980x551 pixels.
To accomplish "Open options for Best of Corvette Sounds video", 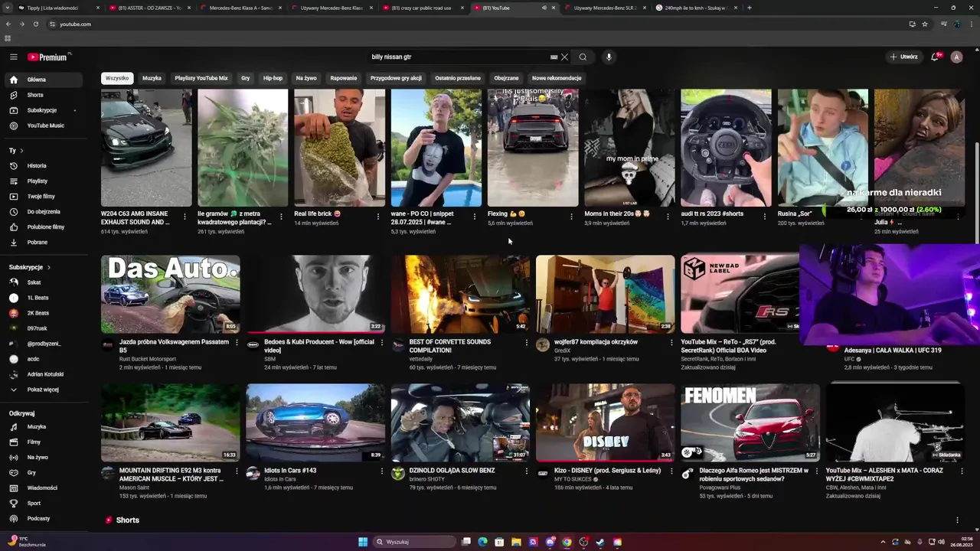I will [526, 342].
